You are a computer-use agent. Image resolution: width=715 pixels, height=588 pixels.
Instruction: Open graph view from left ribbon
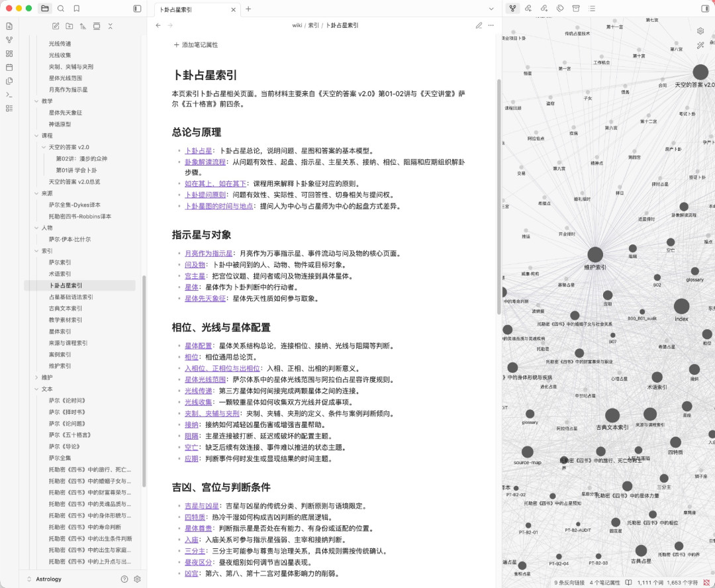click(9, 40)
